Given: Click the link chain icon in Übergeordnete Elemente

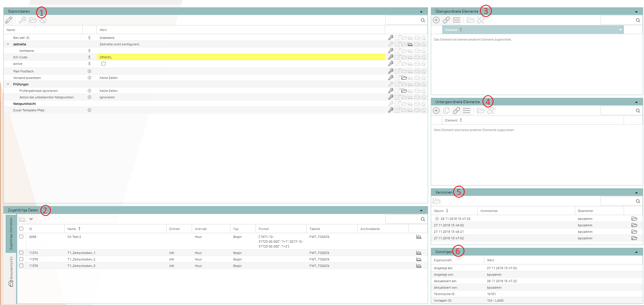Looking at the screenshot, I should tap(446, 20).
